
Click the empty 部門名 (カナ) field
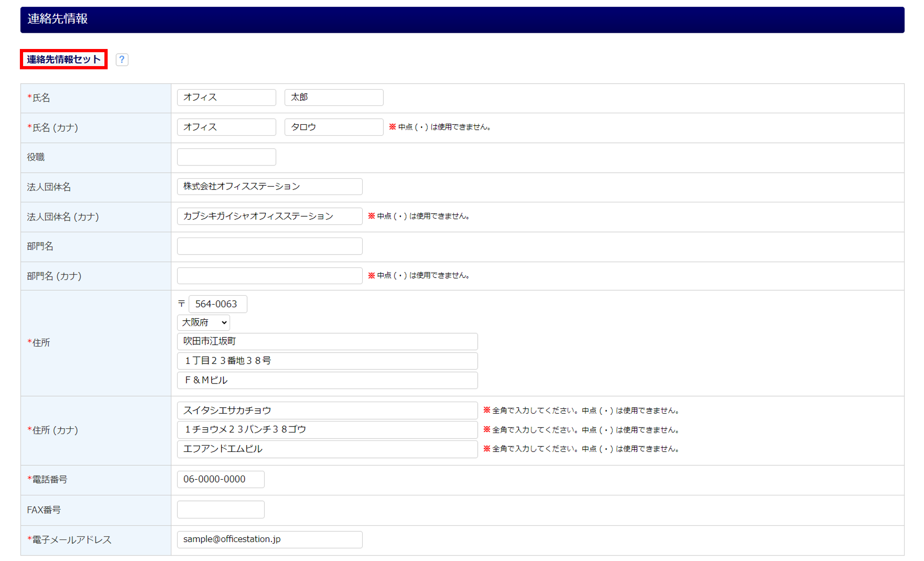point(269,276)
